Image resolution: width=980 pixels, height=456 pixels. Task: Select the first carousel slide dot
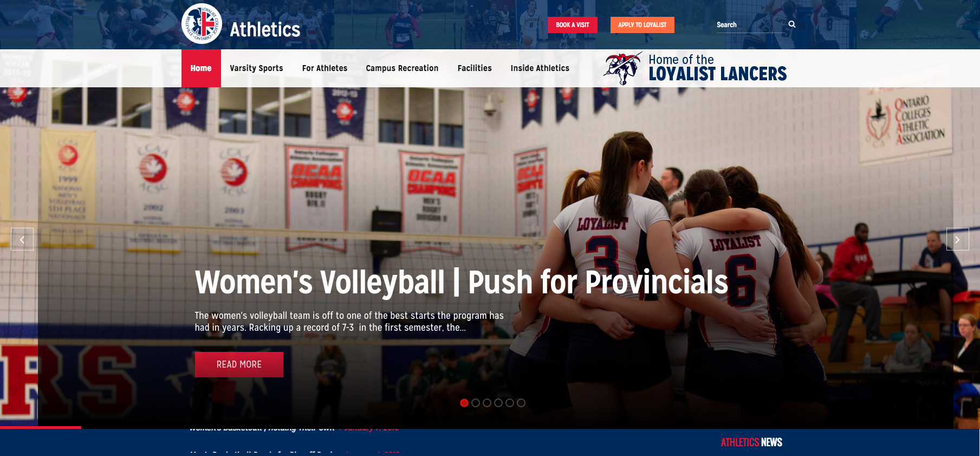coord(464,403)
